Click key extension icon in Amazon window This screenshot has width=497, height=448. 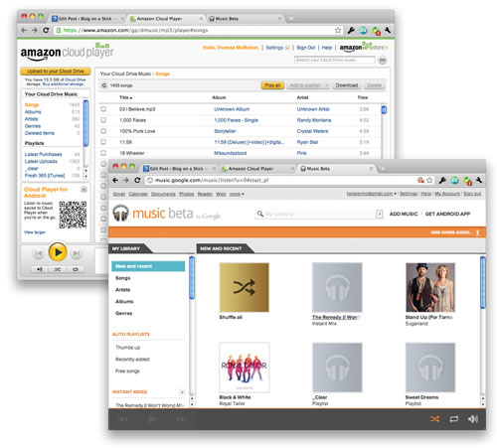(x=351, y=31)
